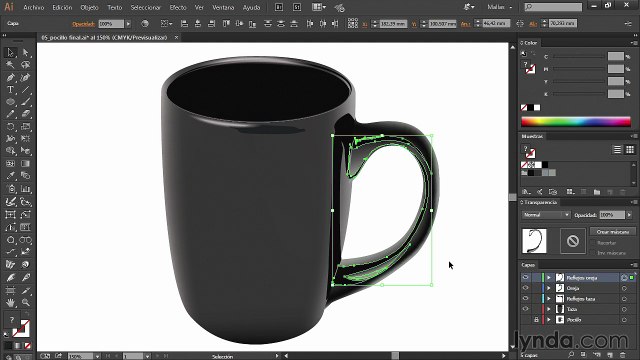This screenshot has width=640, height=360.
Task: Hide the Taza layer
Action: pyautogui.click(x=525, y=309)
